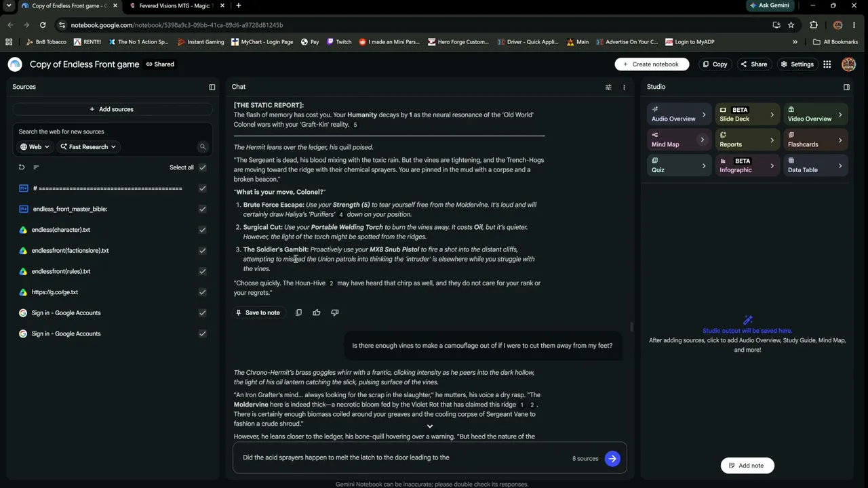Click the source search magnifier icon
Viewport: 868px width, 488px height.
(202, 146)
